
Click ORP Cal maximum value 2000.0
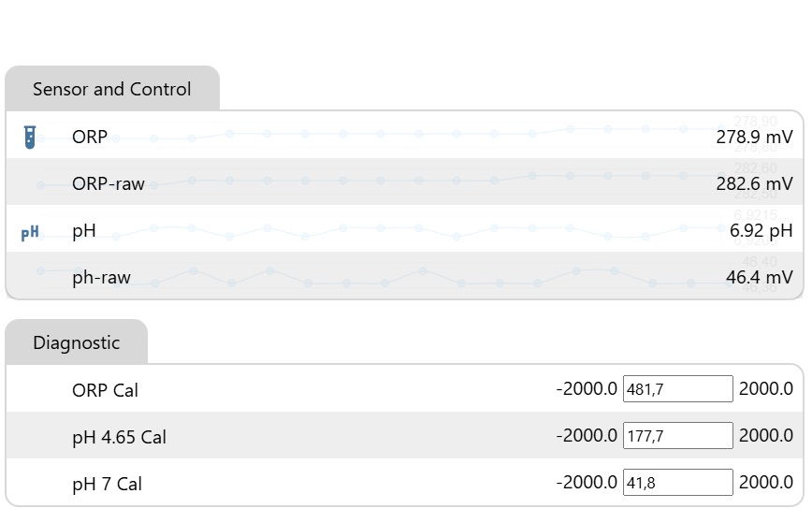766,389
